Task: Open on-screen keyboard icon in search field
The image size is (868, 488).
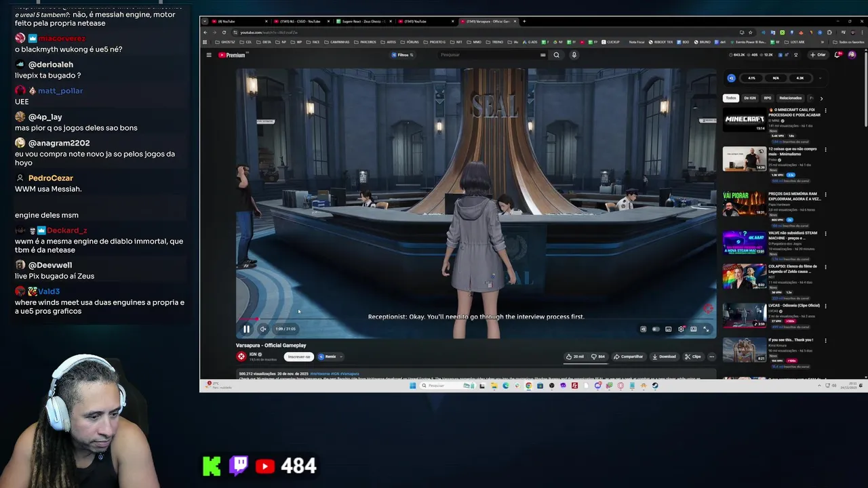Action: tap(542, 55)
